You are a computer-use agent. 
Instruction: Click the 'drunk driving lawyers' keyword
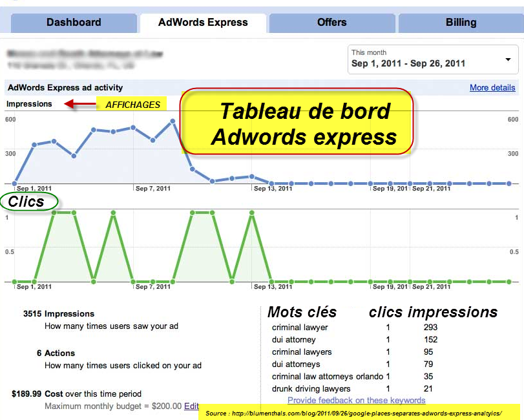(x=311, y=388)
